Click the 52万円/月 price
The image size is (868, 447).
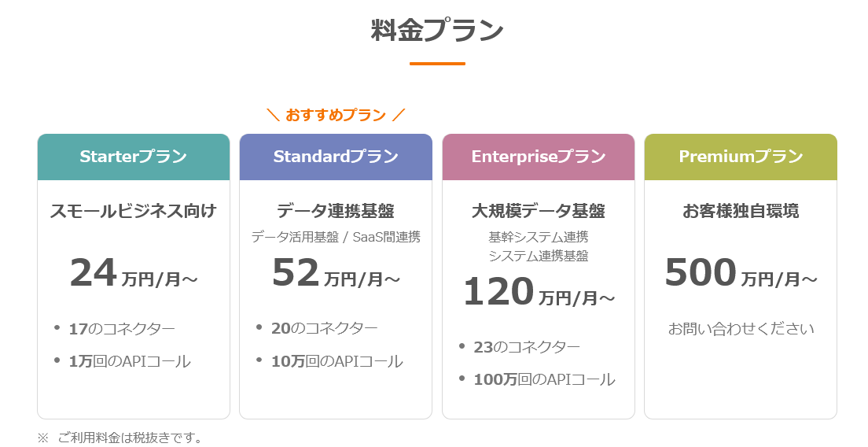(x=336, y=274)
